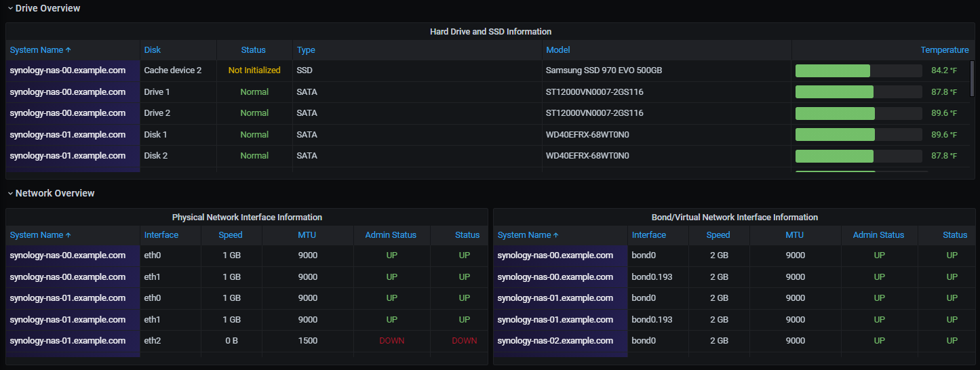Sort Physical Network table by Speed header

[x=231, y=235]
